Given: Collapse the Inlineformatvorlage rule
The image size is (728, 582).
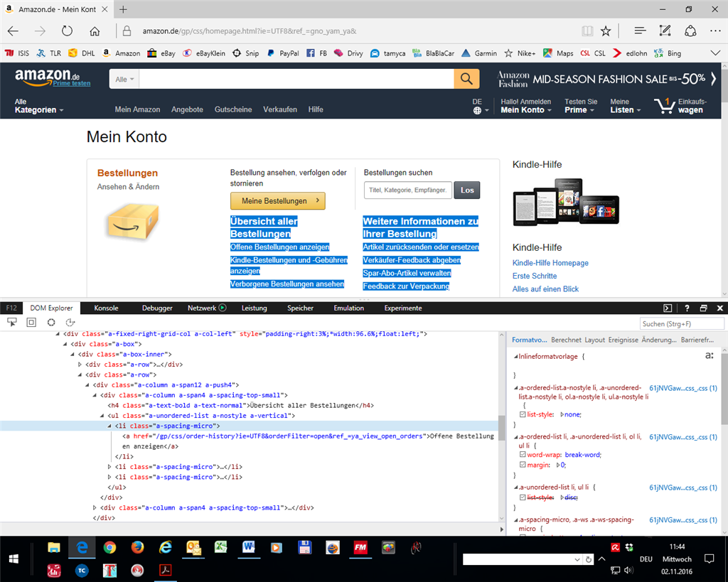Looking at the screenshot, I should point(515,357).
